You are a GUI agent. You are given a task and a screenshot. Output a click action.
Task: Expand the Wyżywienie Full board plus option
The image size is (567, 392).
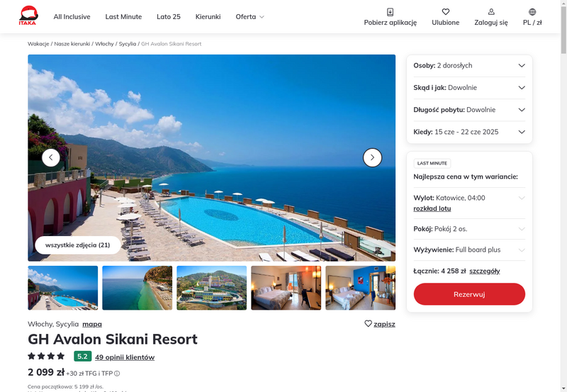pyautogui.click(x=469, y=250)
